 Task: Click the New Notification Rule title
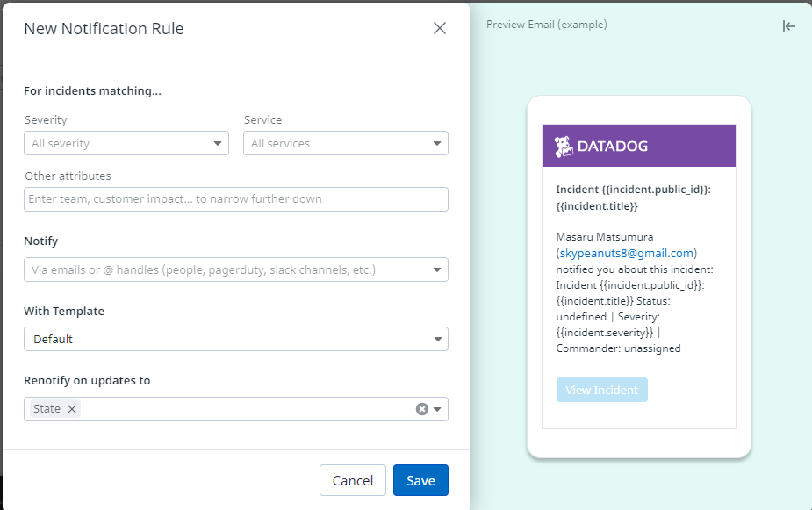pos(104,29)
